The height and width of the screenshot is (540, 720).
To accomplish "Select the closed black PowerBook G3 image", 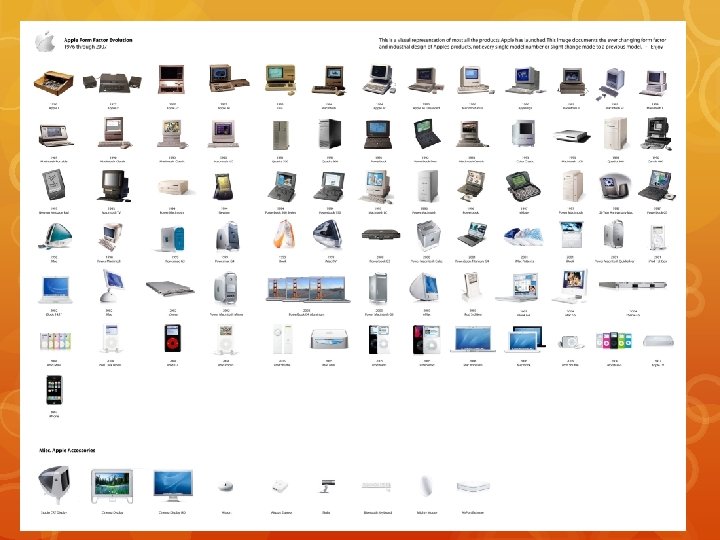I will tap(381, 234).
